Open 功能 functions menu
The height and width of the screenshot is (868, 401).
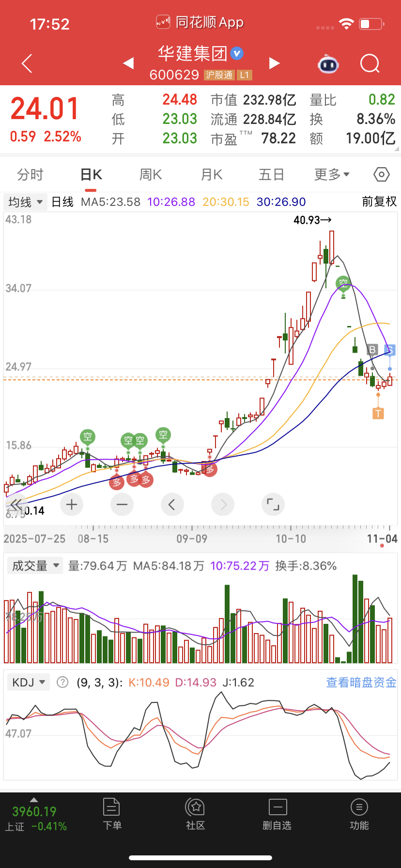(359, 815)
